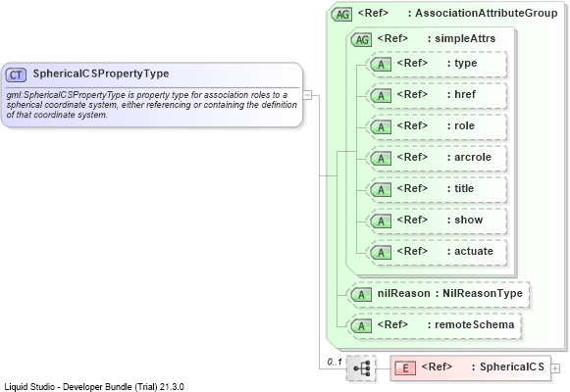The height and width of the screenshot is (392, 570).
Task: Click the A icon beside arcrole
Action: tap(381, 158)
